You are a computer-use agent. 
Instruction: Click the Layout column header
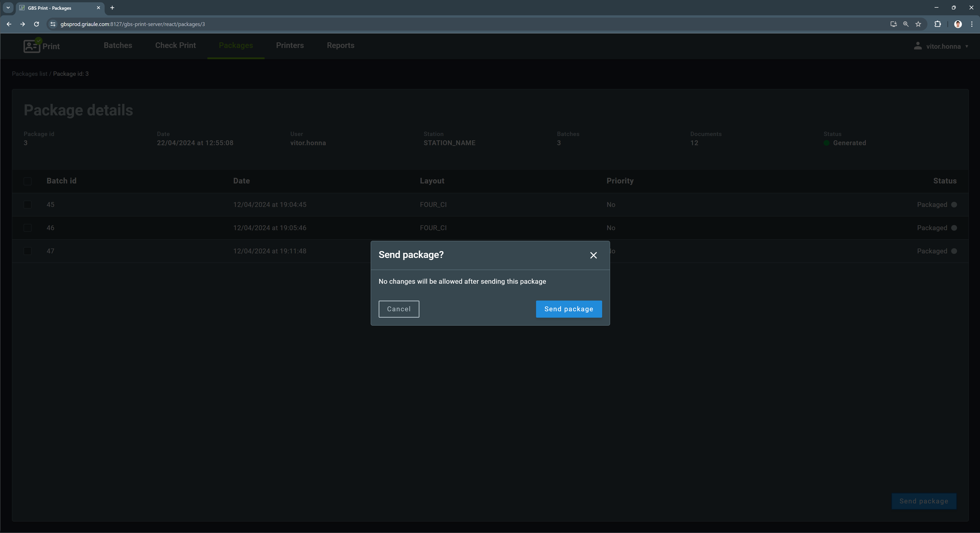pos(432,181)
